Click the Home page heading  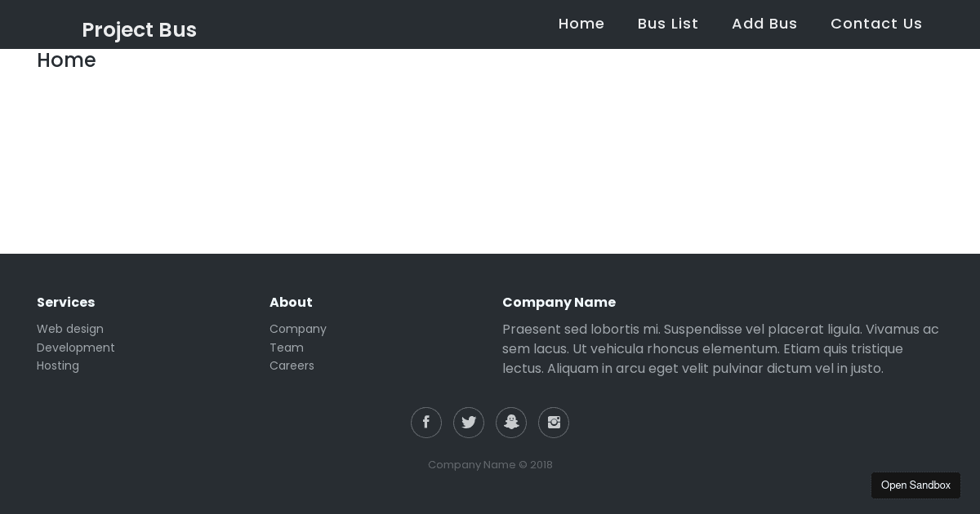(66, 60)
